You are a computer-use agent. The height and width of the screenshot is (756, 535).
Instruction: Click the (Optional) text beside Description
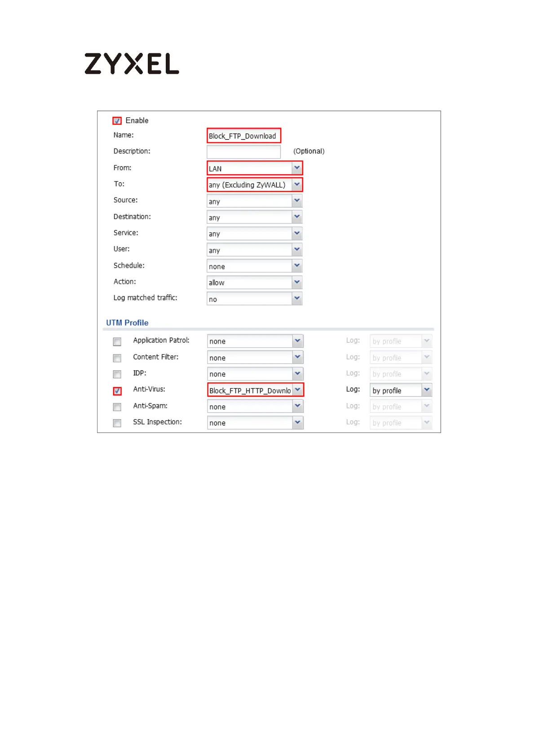click(x=309, y=151)
